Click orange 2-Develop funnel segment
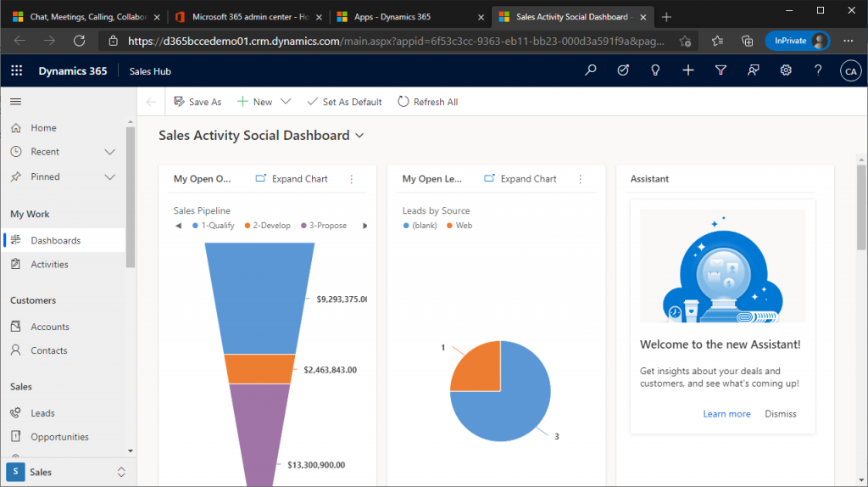Viewport: 868px width, 487px height. pos(259,369)
